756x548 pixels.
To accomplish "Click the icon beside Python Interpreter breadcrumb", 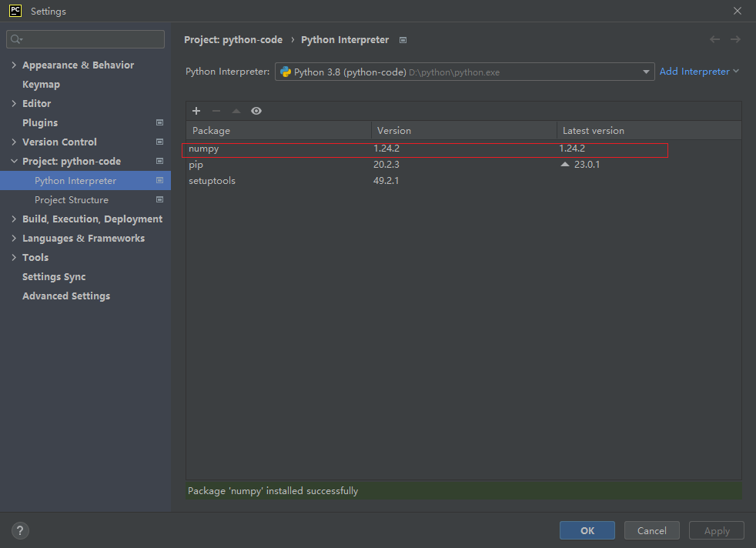I will tap(403, 40).
